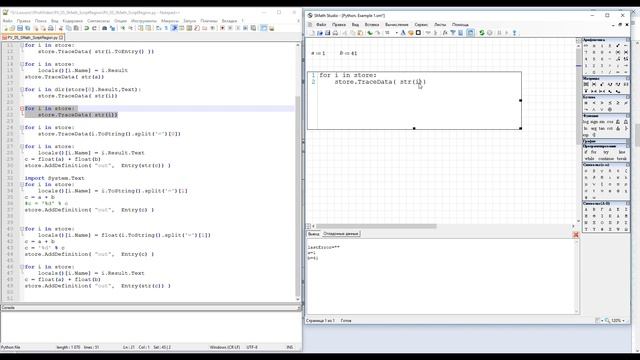Image resolution: width=640 pixels, height=360 pixels.
Task: Insert 'break' from Programming panel
Action: tap(622, 158)
